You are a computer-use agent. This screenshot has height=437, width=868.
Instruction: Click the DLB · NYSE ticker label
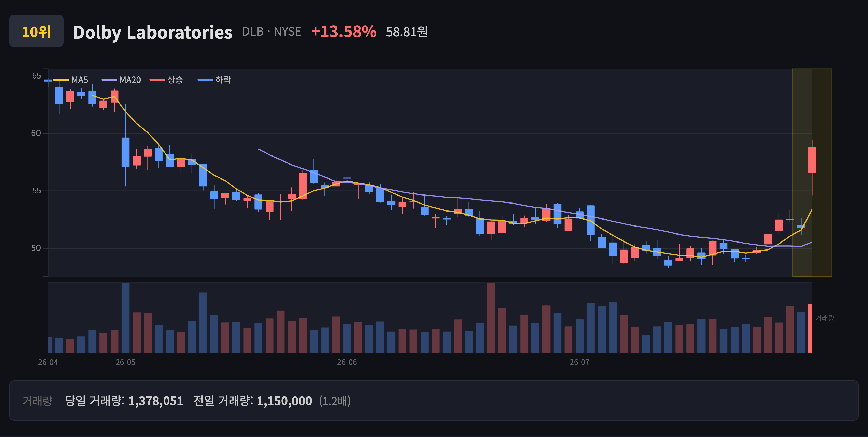click(x=272, y=32)
